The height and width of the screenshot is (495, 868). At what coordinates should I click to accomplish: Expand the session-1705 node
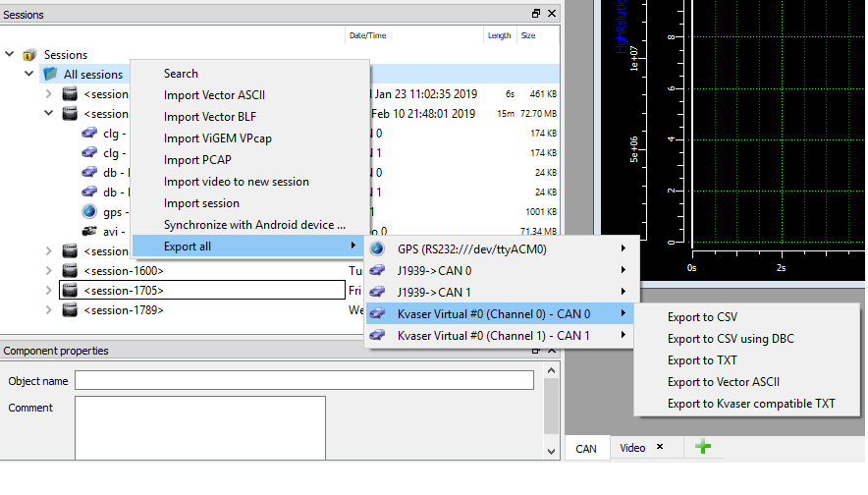pos(49,290)
